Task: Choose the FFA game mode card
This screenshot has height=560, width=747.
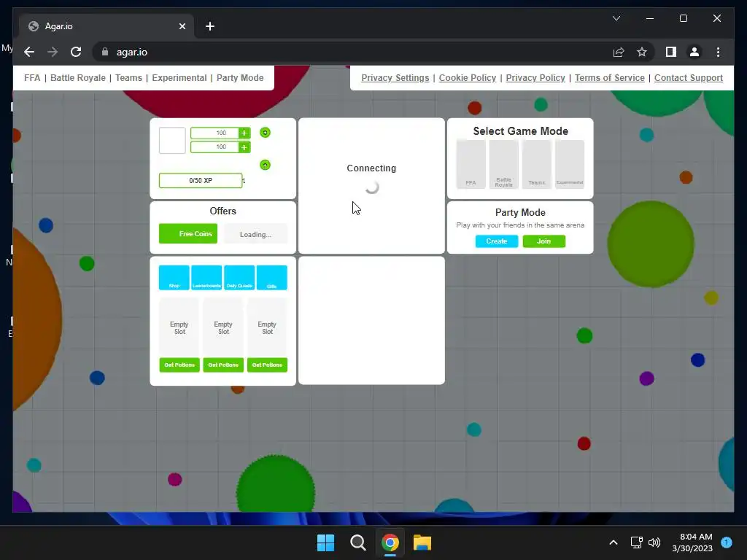Action: pos(471,164)
